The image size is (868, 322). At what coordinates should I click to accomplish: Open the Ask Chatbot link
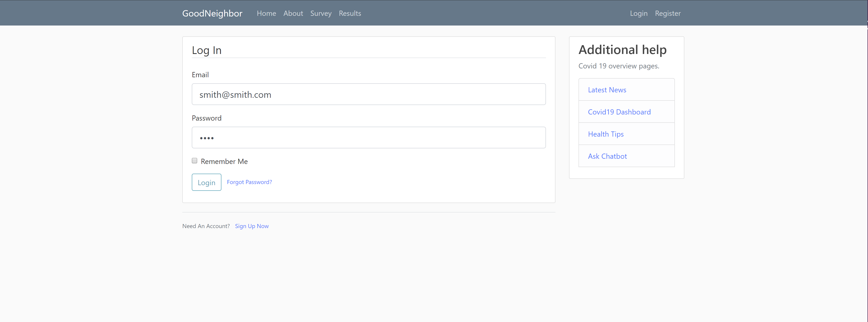[x=607, y=156]
